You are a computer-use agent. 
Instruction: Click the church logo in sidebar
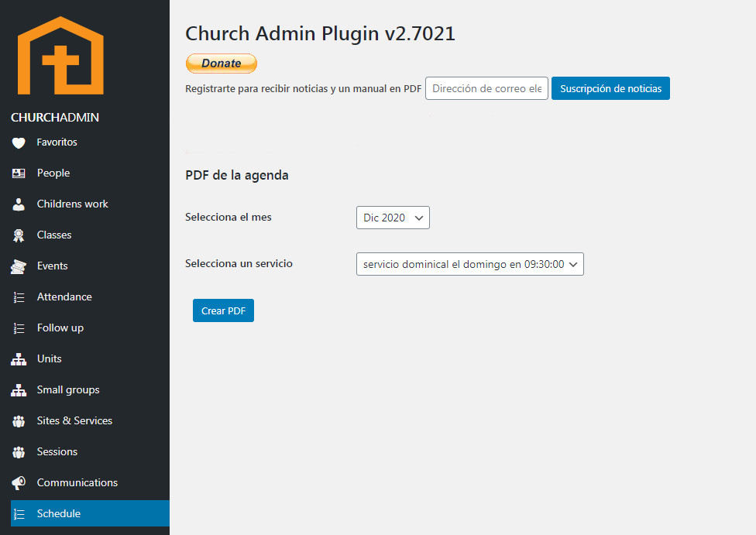60,56
